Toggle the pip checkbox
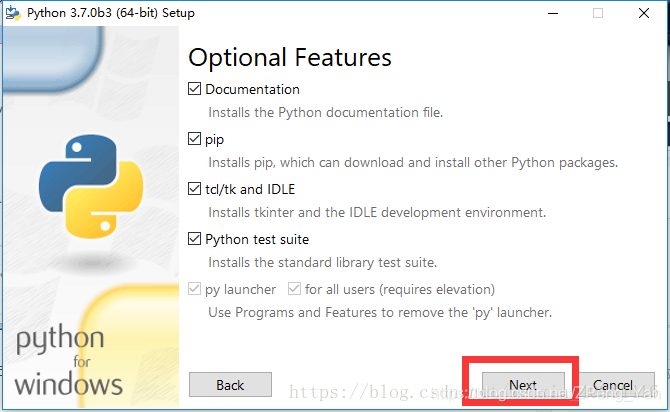This screenshot has width=670, height=412. (194, 139)
